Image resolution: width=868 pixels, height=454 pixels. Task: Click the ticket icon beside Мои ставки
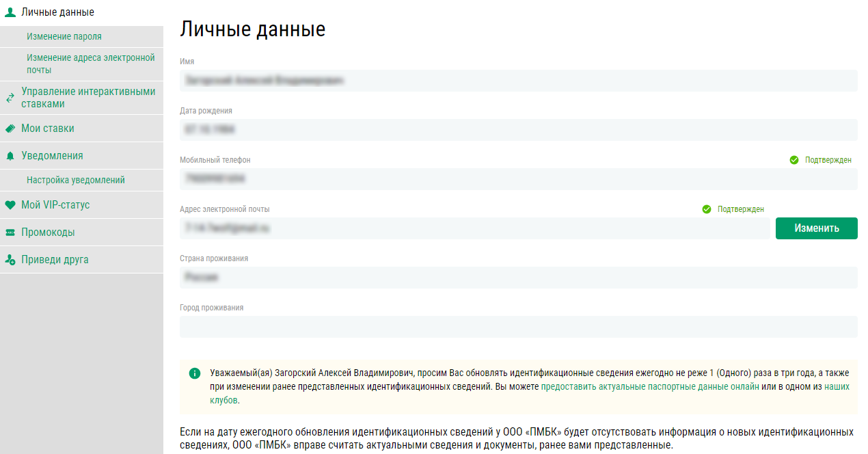[10, 129]
